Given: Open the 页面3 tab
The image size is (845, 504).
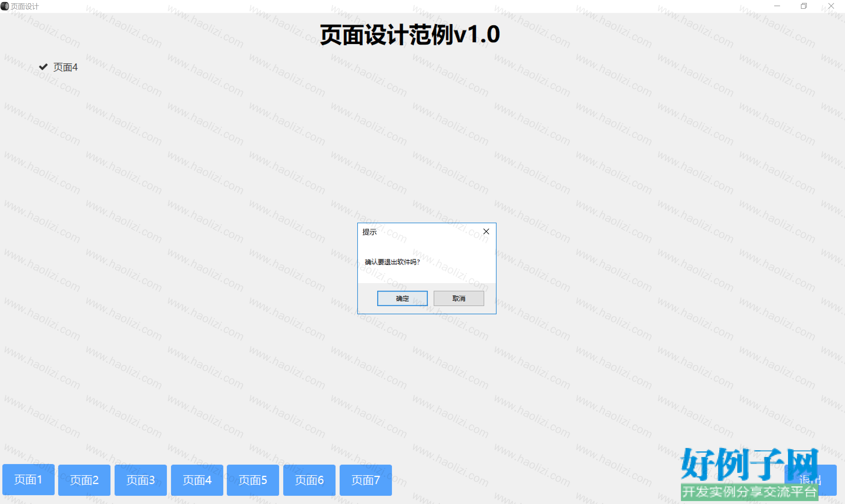Looking at the screenshot, I should (x=141, y=480).
